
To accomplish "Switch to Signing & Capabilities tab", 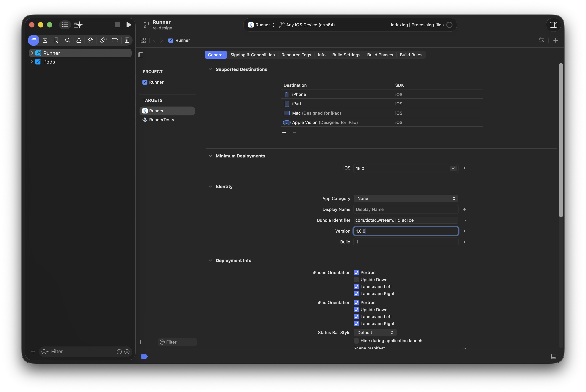I will coord(252,55).
